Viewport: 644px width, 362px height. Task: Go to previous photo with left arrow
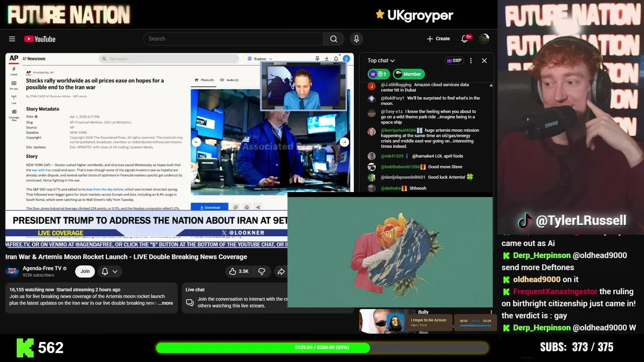click(x=196, y=142)
